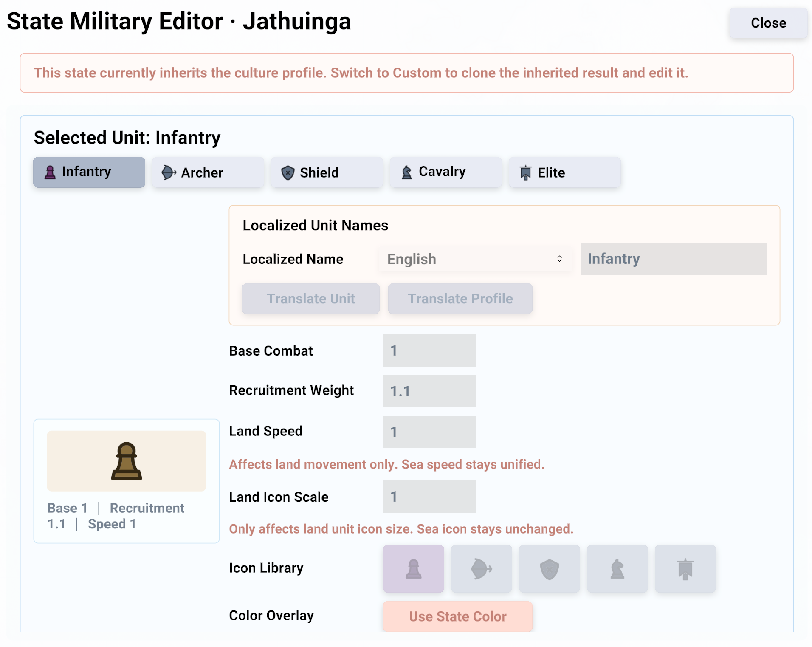The image size is (812, 647).
Task: Click the infantry pawn preview image
Action: (126, 461)
